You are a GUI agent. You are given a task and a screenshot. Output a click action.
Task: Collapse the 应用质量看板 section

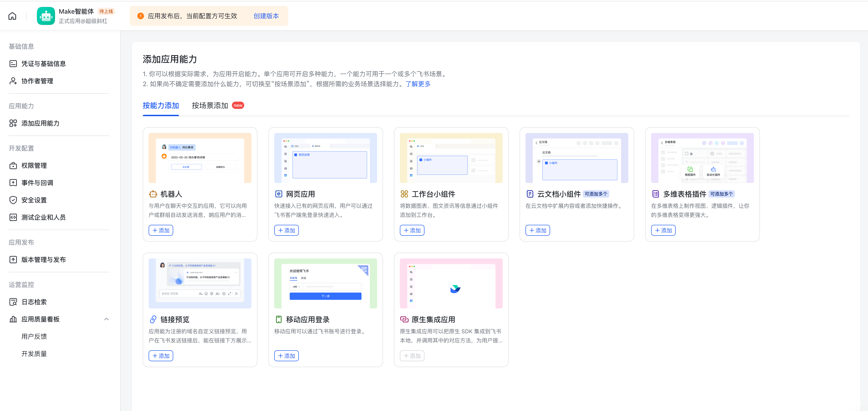(107, 319)
